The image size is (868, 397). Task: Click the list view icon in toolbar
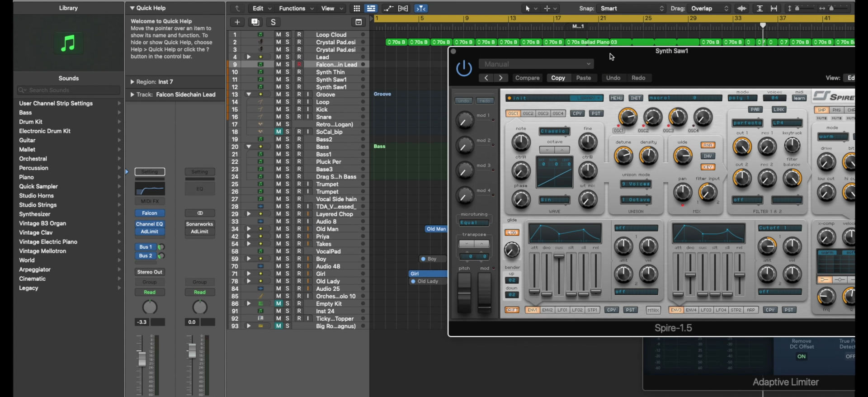tap(371, 8)
